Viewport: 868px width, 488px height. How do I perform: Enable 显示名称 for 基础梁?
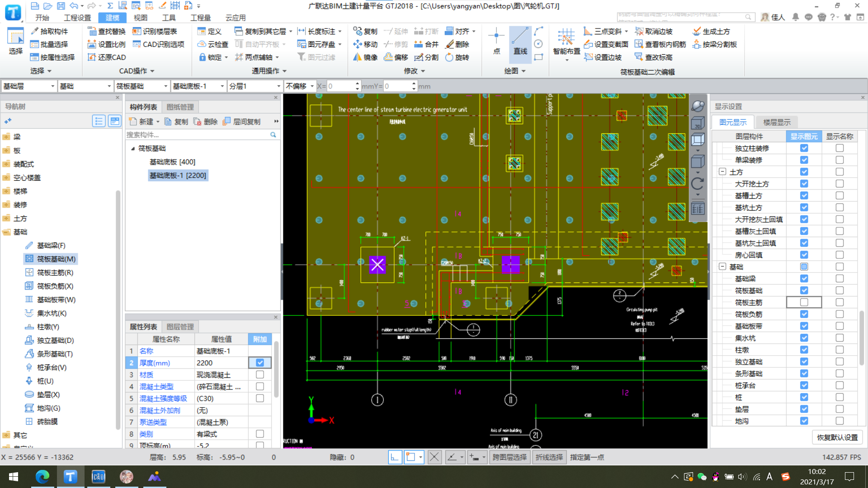840,279
